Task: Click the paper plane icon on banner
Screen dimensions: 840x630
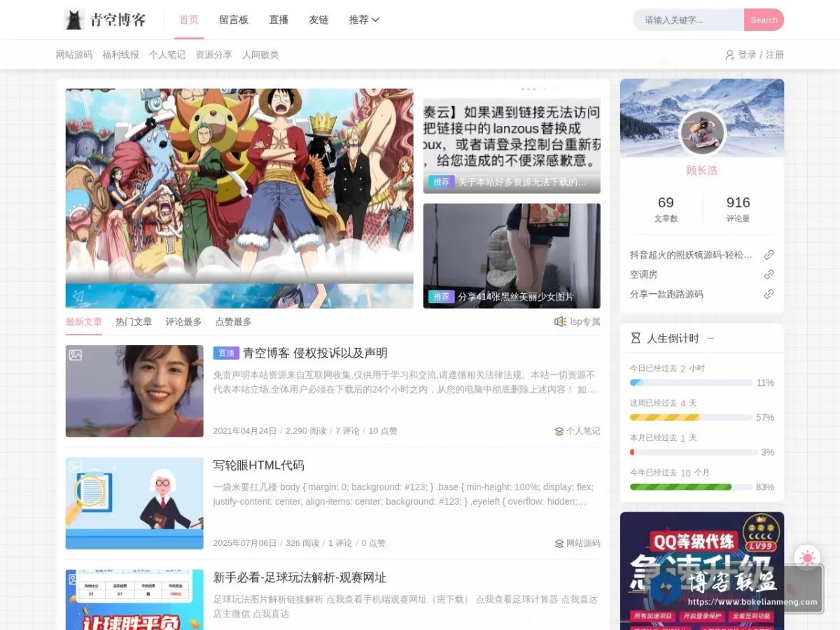Action: click(x=78, y=295)
